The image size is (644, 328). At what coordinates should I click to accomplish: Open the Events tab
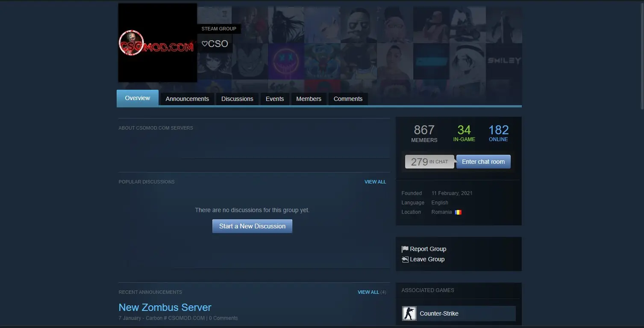(275, 99)
